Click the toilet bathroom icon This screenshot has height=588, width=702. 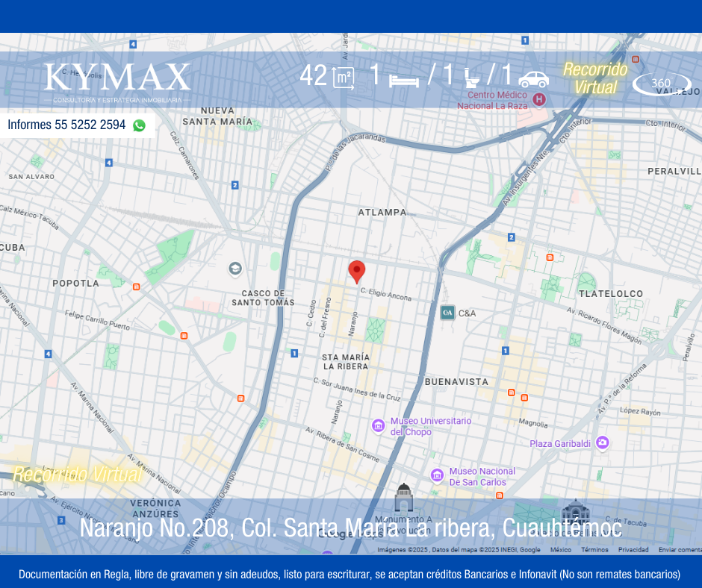[471, 78]
